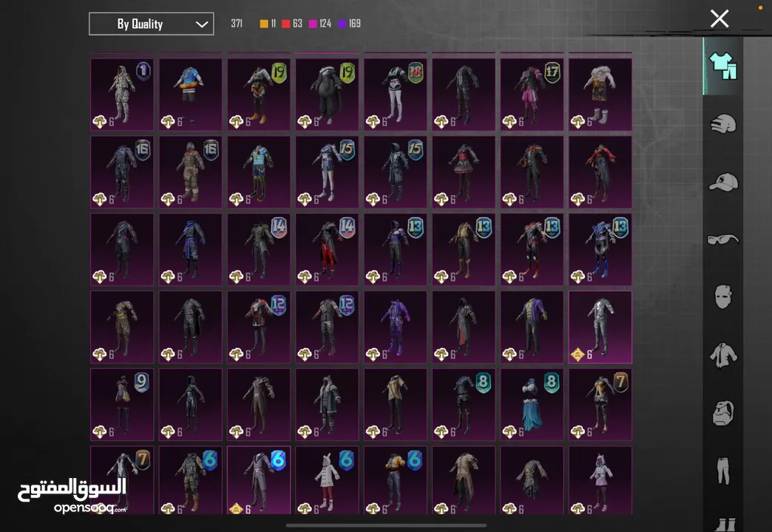Select the mummy outfit with badge 1

click(x=122, y=95)
